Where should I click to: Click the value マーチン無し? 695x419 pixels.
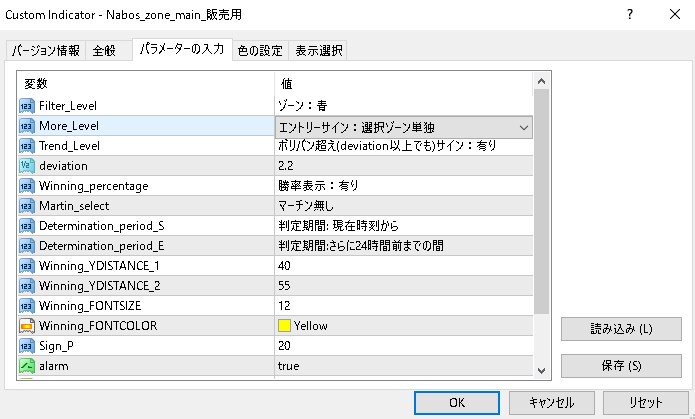click(306, 206)
